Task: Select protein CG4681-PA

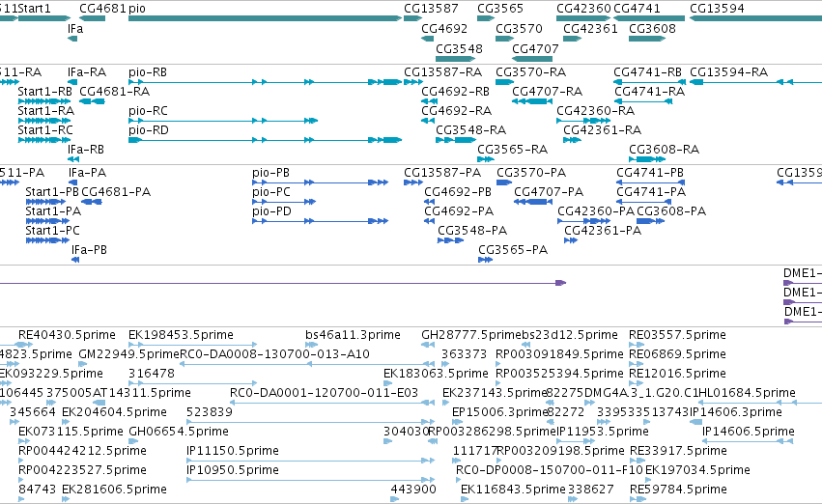Action: (x=91, y=202)
